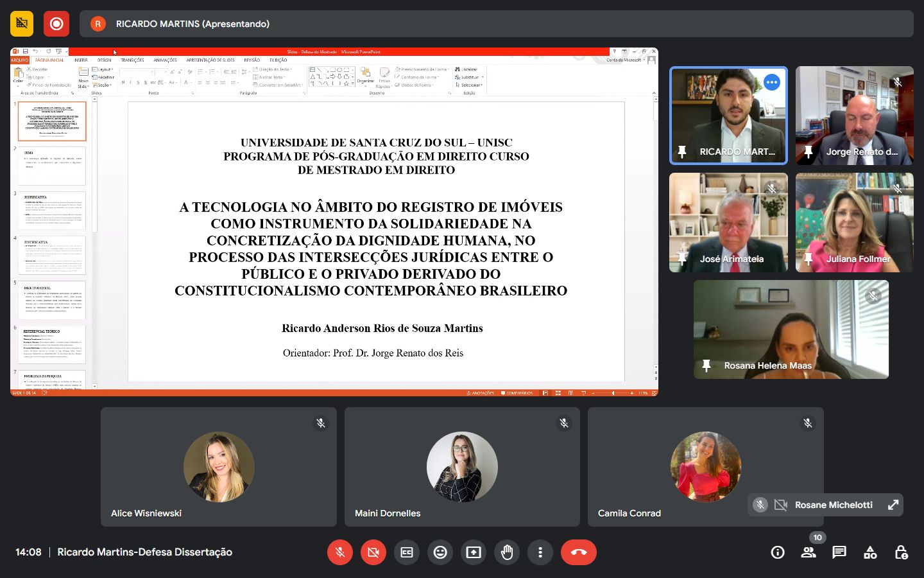
Task: Select the Alice Wisniewski participant tile
Action: [219, 467]
